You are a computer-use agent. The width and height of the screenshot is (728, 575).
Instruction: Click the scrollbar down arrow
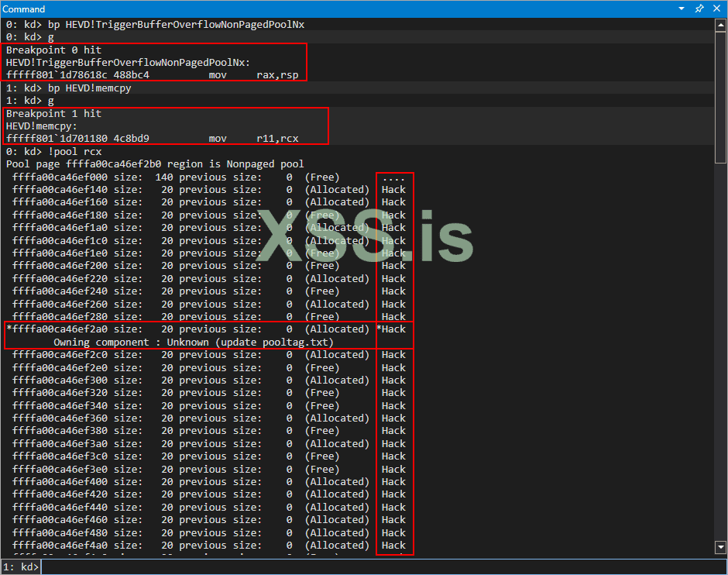[720, 547]
